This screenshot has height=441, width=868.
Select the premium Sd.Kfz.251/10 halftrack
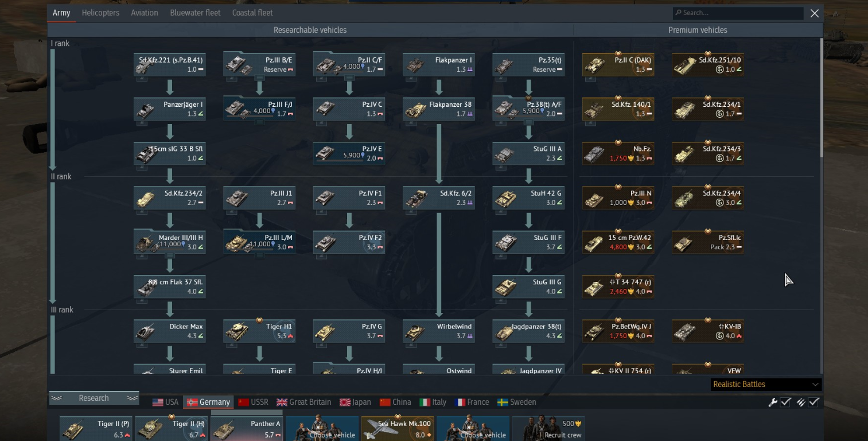708,64
